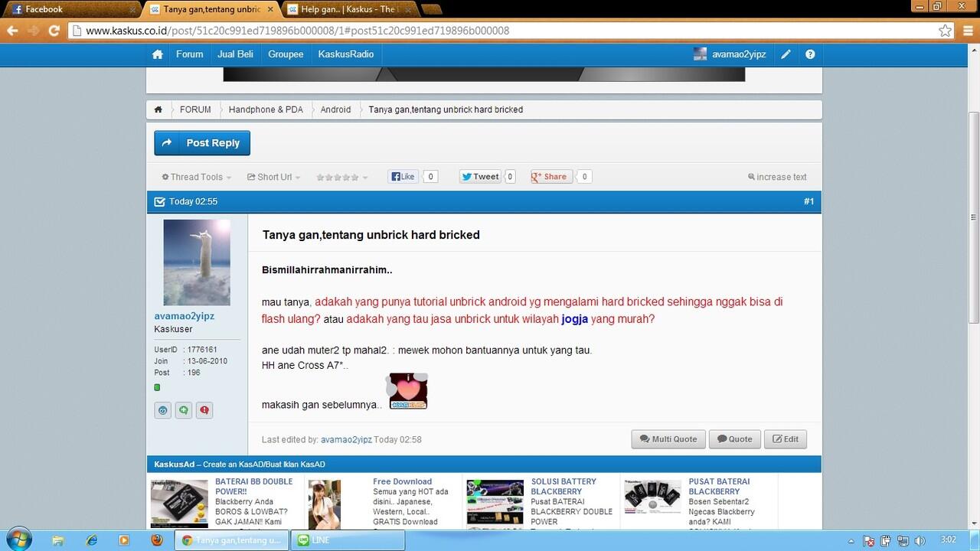Reload the page with the refresh icon
Screen dimensions: 980x551
click(54, 31)
